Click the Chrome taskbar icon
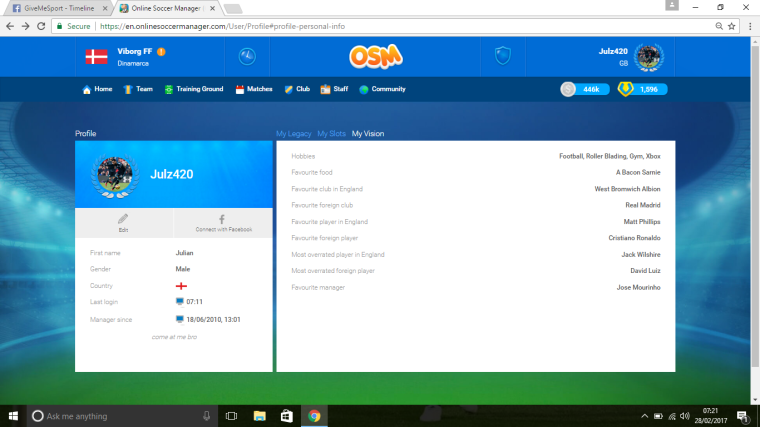The width and height of the screenshot is (760, 427). pos(314,416)
